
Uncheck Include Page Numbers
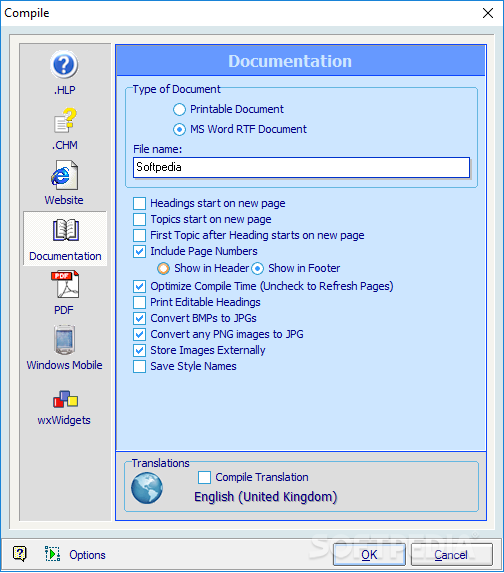tap(139, 251)
